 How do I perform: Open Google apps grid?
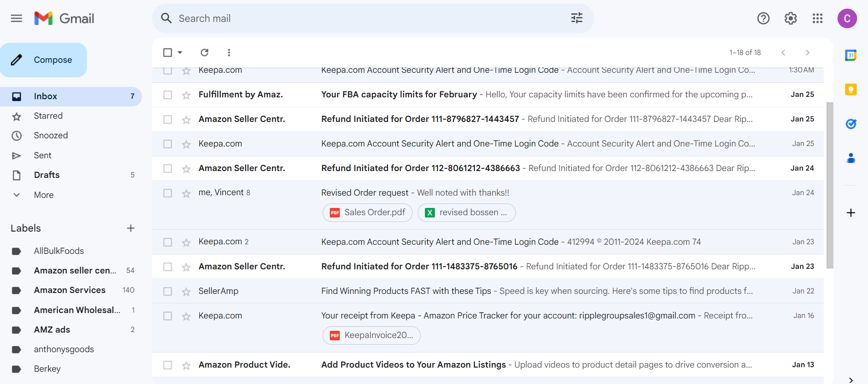(818, 18)
